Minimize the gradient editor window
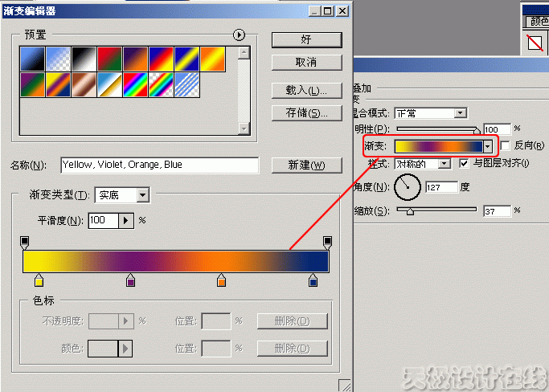 [315, 11]
